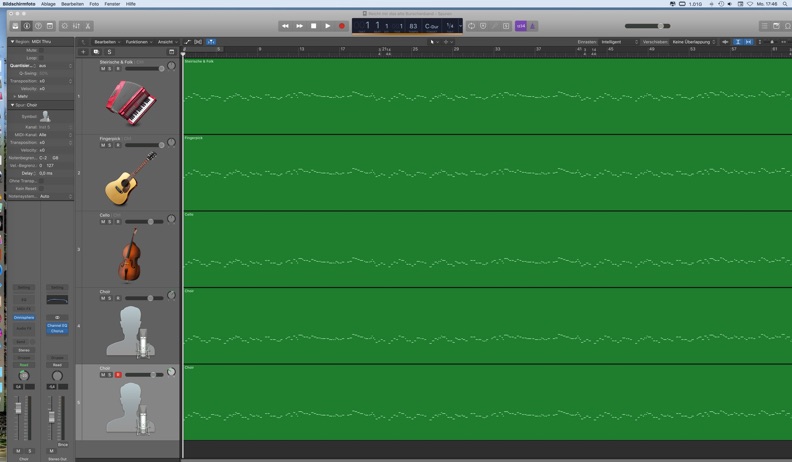
Task: Open the Library panel button
Action: (x=16, y=26)
